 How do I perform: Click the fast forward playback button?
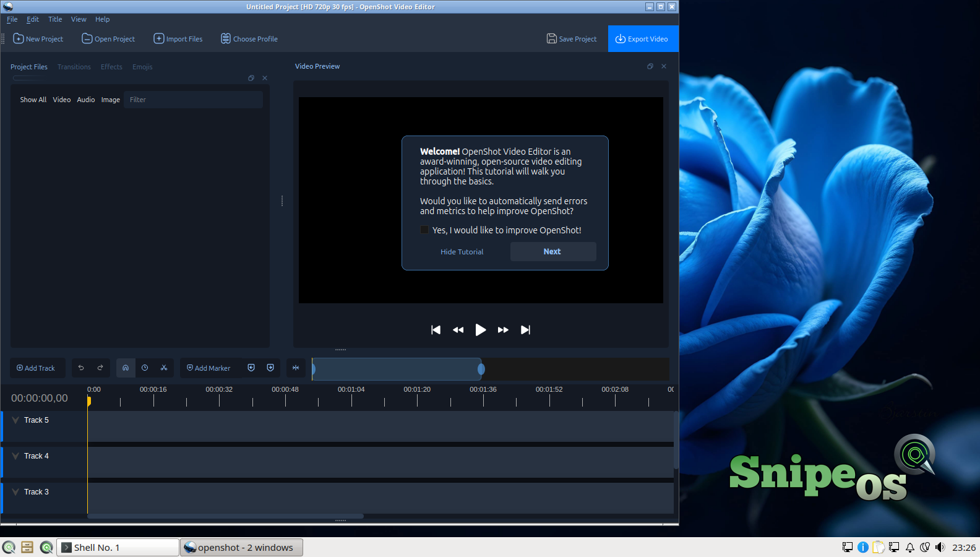click(503, 330)
